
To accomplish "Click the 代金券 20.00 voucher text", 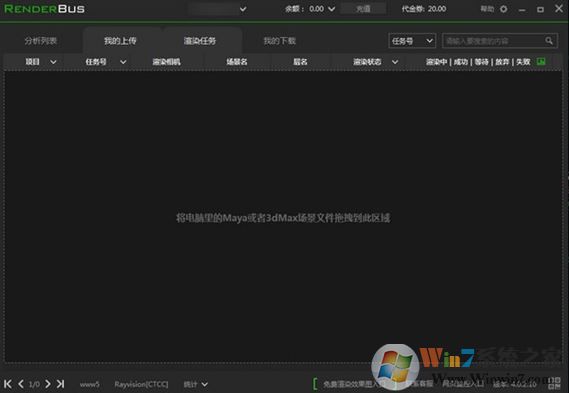I will [x=424, y=9].
